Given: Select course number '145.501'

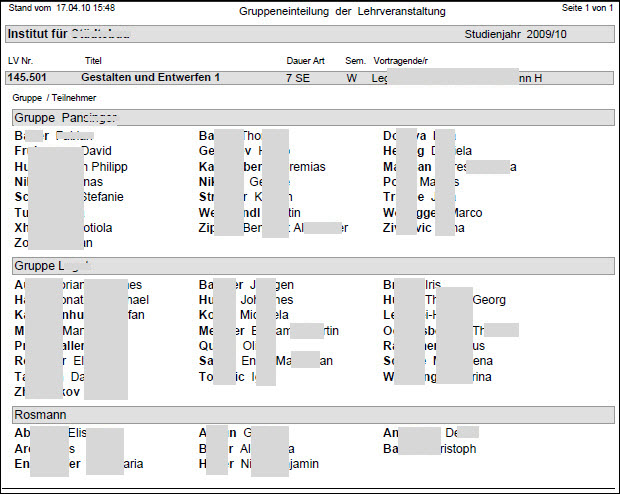Looking at the screenshot, I should [27, 77].
